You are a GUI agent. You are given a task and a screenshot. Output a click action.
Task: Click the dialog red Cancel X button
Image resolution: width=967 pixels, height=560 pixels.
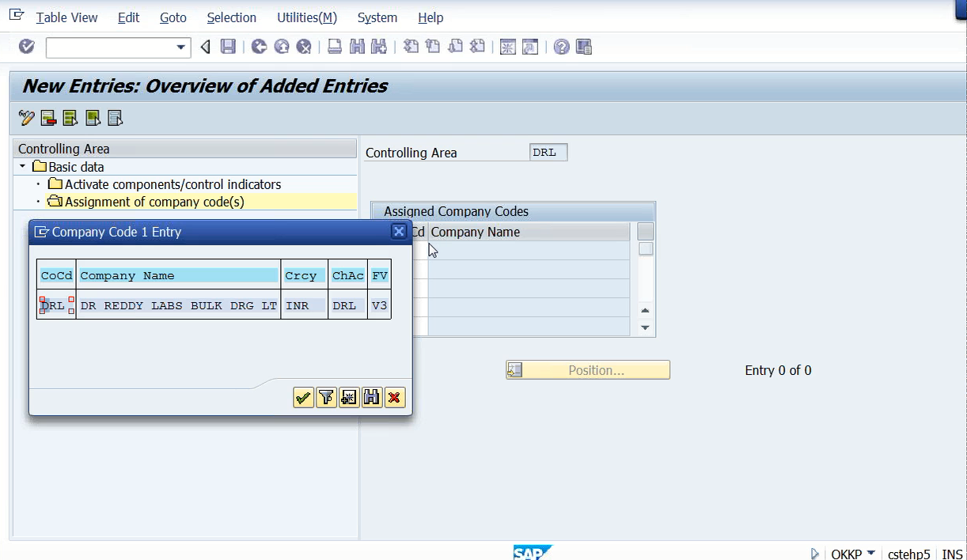click(x=394, y=398)
